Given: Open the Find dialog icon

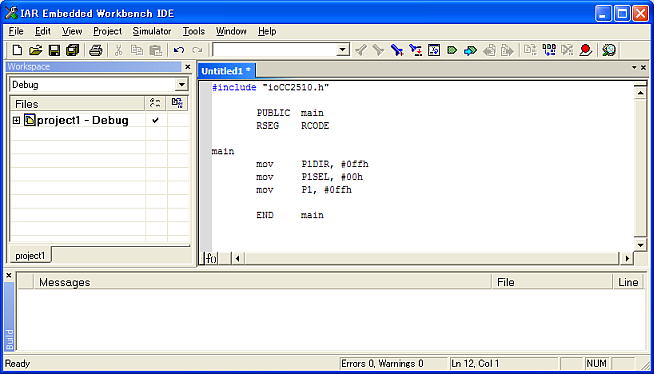Looking at the screenshot, I should [x=397, y=50].
